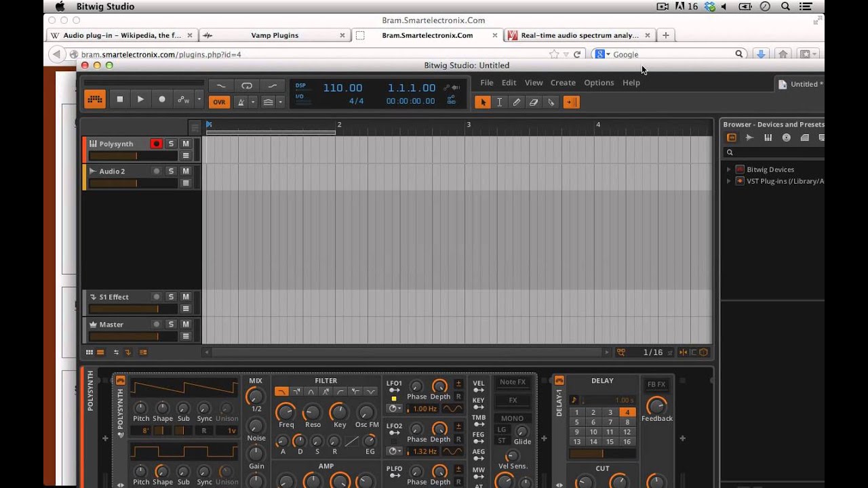Expand the Bitwig Devices tree item

729,169
